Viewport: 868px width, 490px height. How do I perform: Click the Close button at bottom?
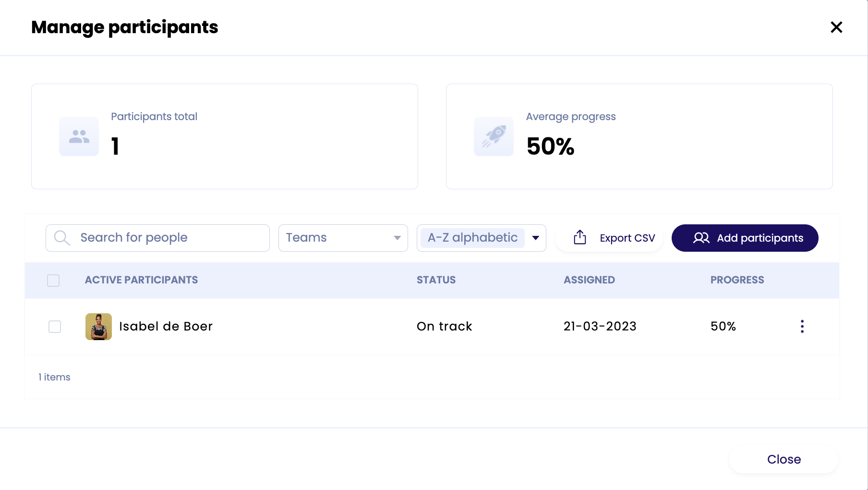784,459
